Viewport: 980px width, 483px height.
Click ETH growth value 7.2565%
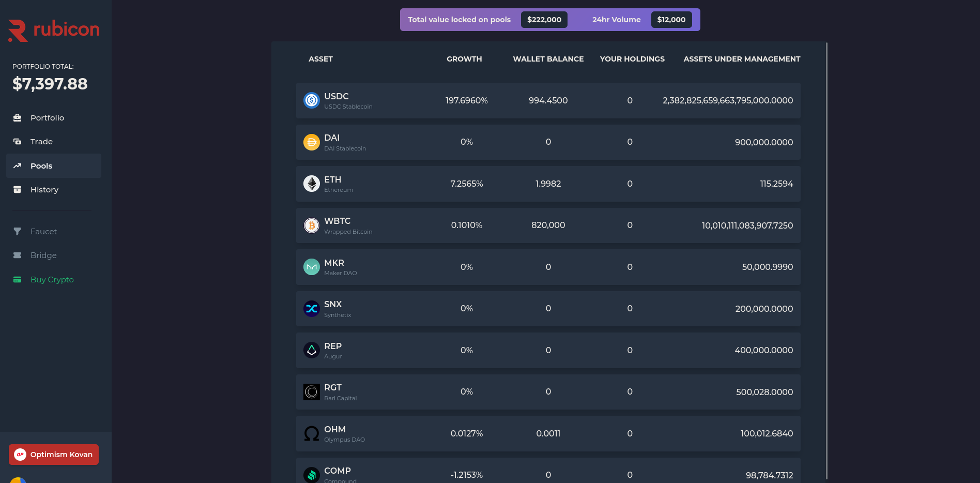pos(467,184)
